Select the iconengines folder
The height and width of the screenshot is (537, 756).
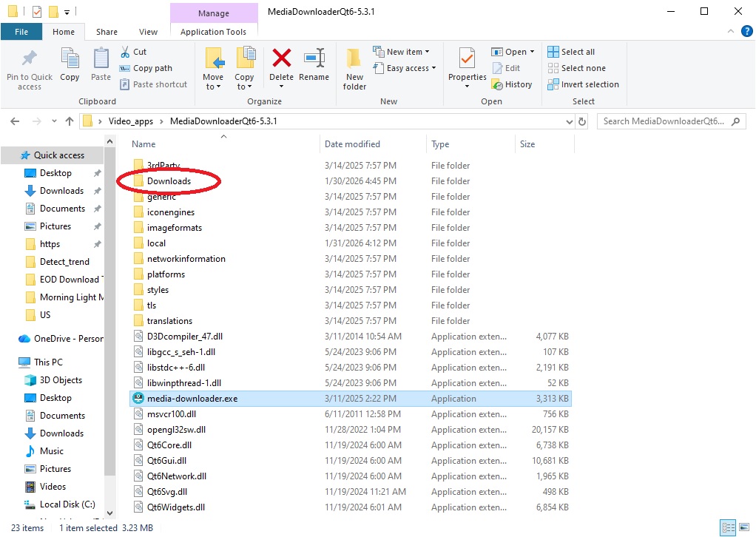click(171, 212)
